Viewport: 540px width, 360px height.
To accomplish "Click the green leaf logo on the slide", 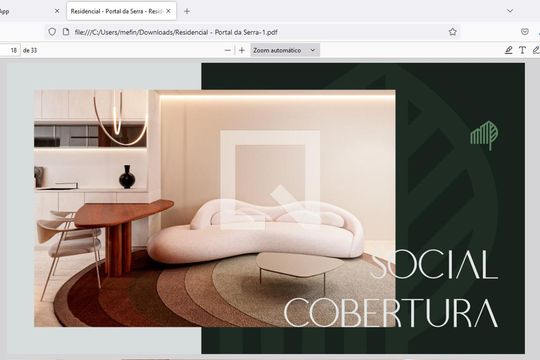I will click(x=484, y=135).
